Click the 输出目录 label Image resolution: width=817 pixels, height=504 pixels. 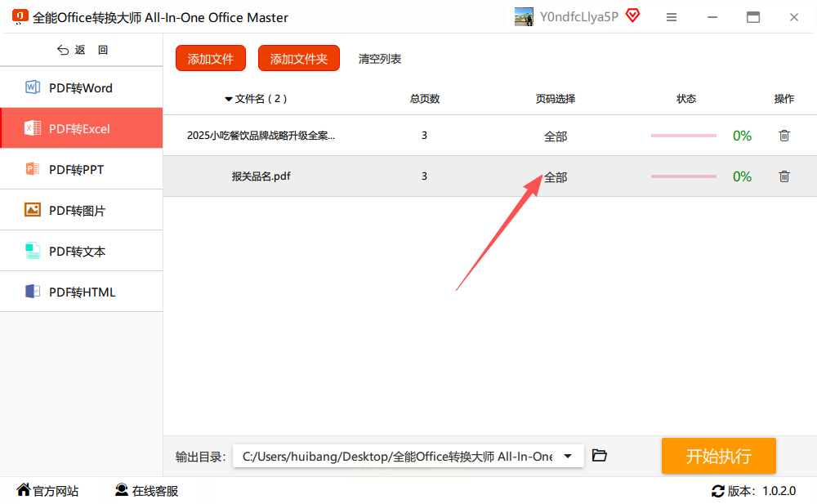pyautogui.click(x=201, y=457)
